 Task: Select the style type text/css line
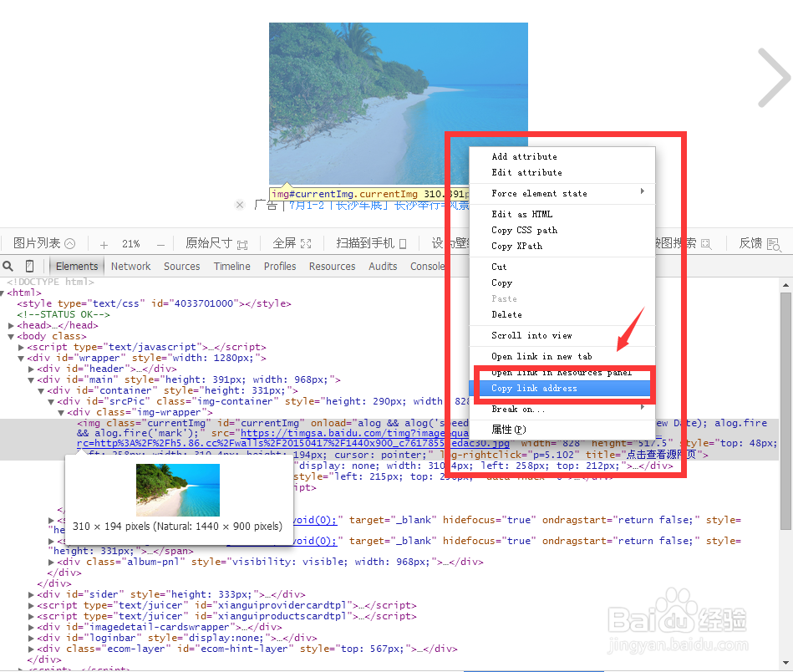coord(155,303)
